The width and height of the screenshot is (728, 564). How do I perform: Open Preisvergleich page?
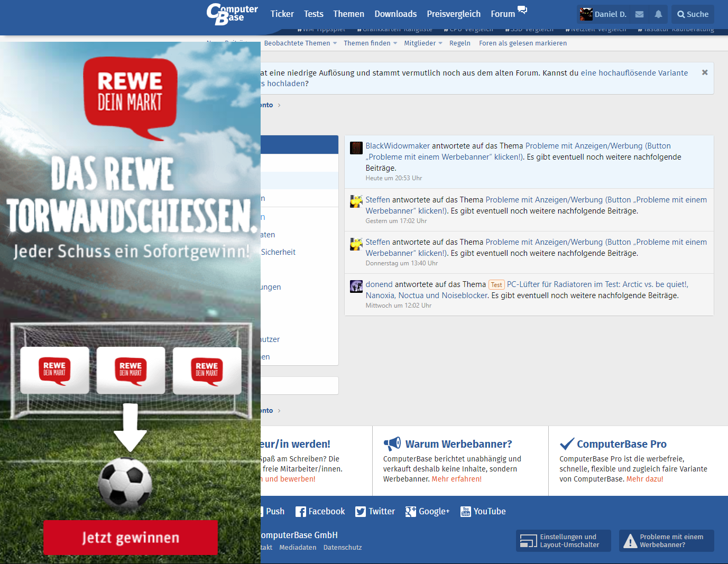(454, 14)
